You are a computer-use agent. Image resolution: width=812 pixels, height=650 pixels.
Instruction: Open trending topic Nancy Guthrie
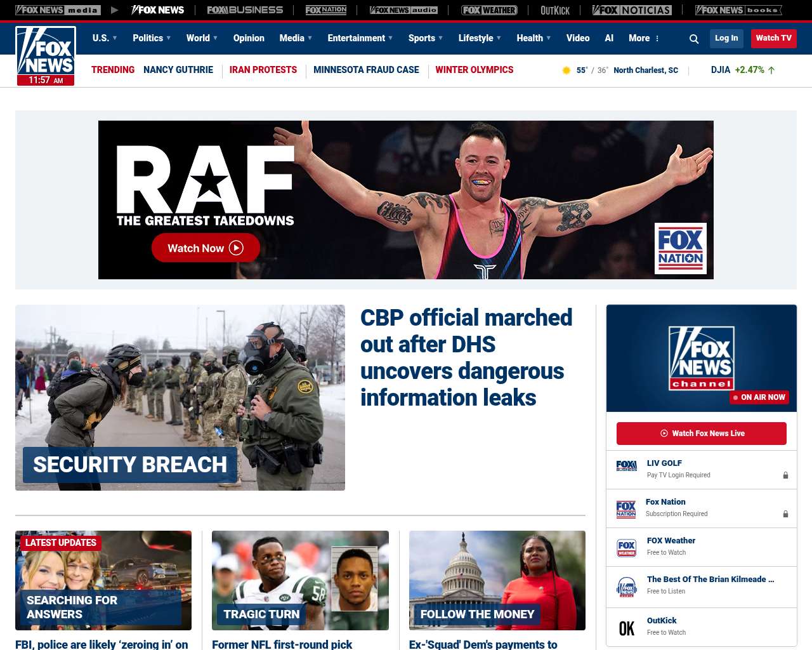(x=178, y=70)
